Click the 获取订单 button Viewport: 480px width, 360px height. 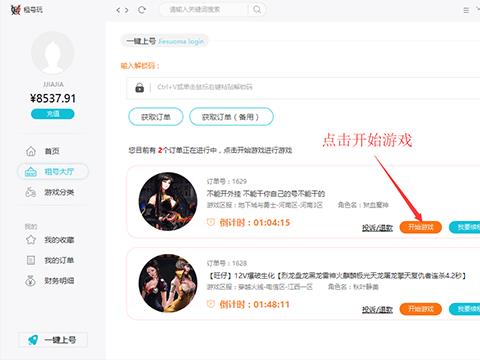(156, 117)
